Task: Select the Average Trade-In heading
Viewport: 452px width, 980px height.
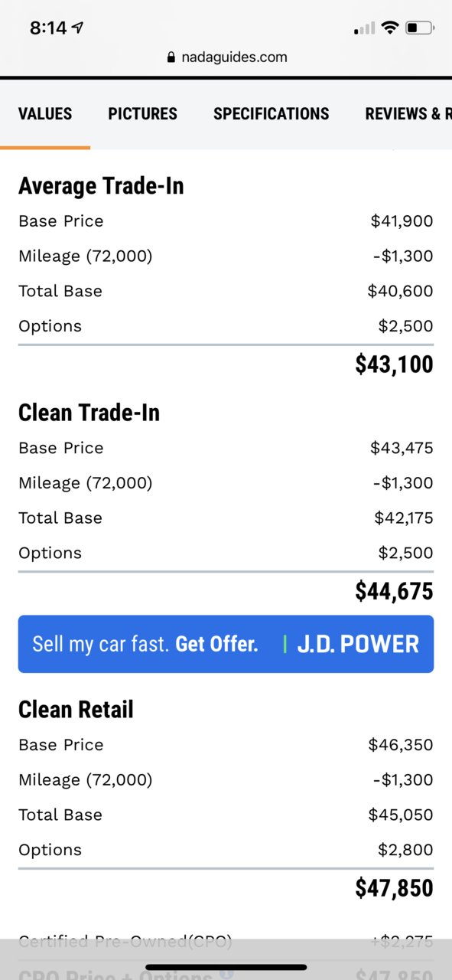Action: pyautogui.click(x=101, y=186)
